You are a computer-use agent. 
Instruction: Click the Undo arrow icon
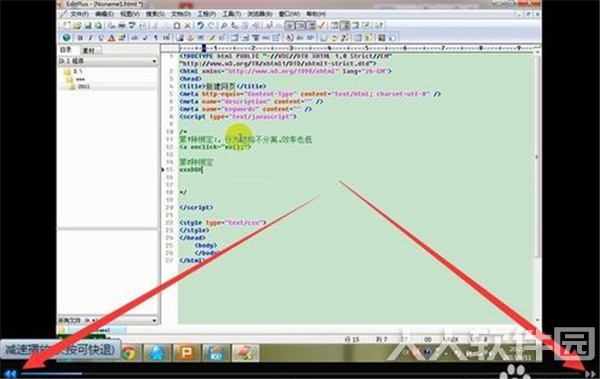tap(200, 26)
